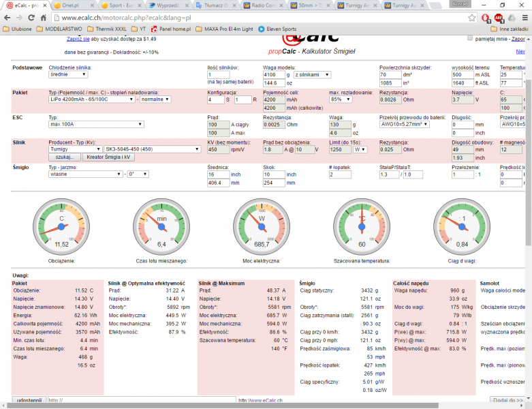This screenshot has width=532, height=409.
Task: Switch to the Onet.pl browser tab
Action: pos(67,5)
